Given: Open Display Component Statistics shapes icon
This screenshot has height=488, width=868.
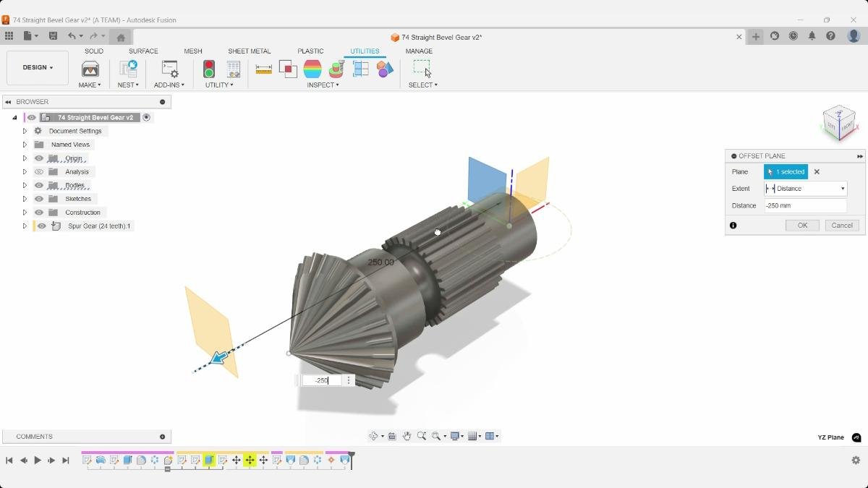Looking at the screenshot, I should pyautogui.click(x=385, y=69).
